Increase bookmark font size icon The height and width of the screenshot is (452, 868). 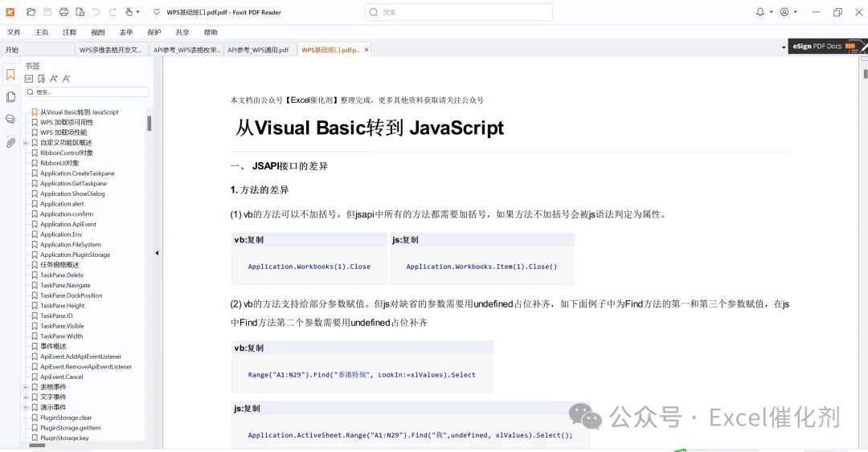(x=54, y=79)
